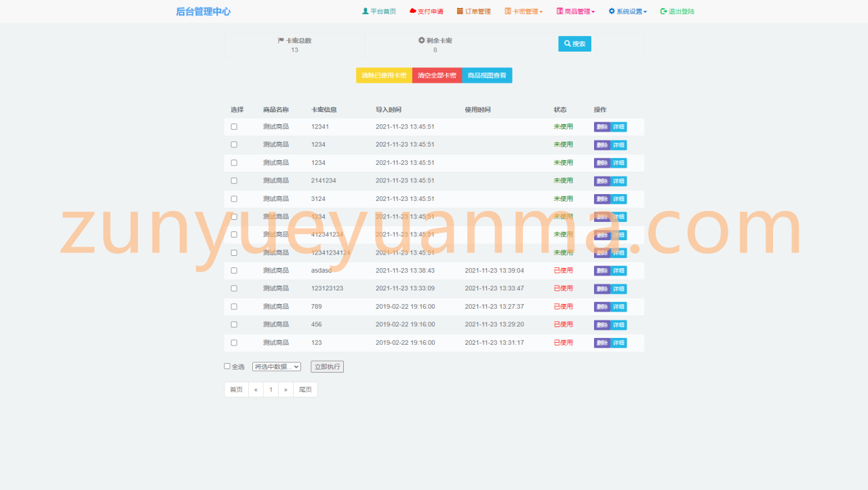The height and width of the screenshot is (490, 868).
Task: Expand the 卡密管理 dropdown menu
Action: (524, 12)
